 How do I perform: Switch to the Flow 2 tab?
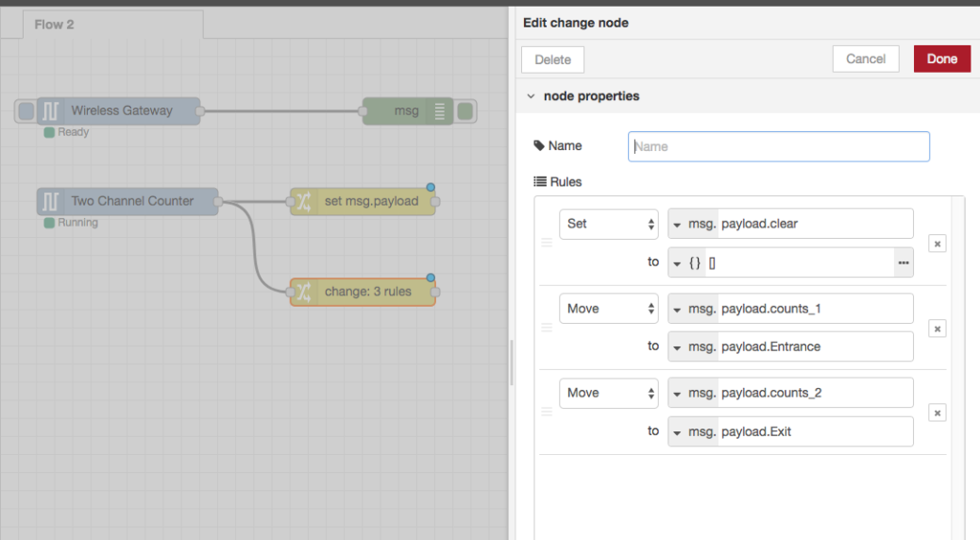[x=54, y=25]
